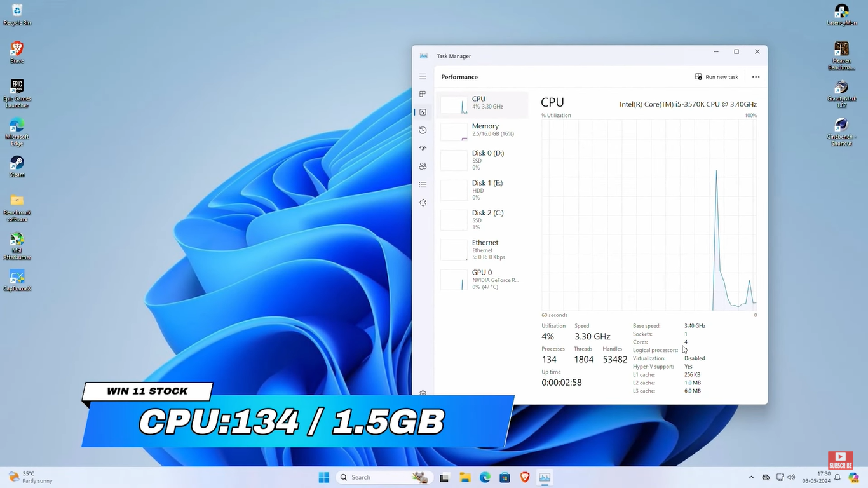This screenshot has width=868, height=488.
Task: Open the Services puzzle-piece icon
Action: [x=423, y=203]
